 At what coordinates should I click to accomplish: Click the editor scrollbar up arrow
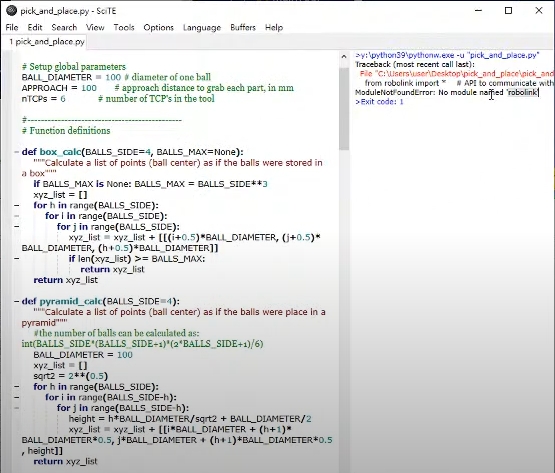(344, 56)
